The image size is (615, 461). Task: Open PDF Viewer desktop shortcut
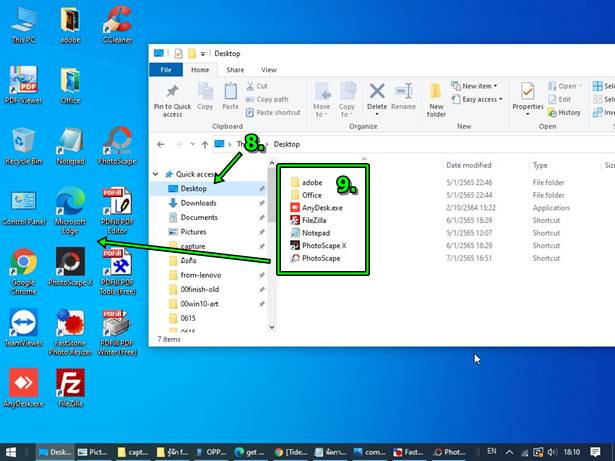(x=23, y=85)
